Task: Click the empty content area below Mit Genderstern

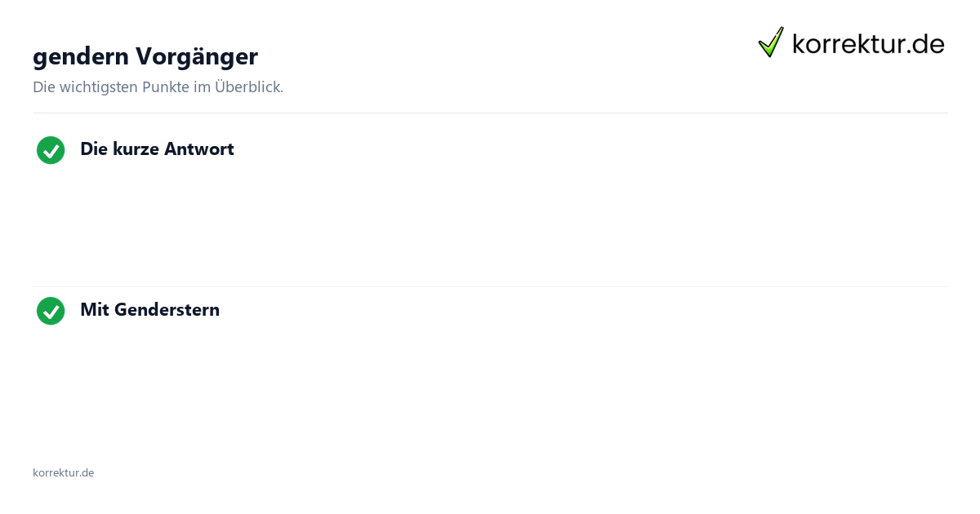Action: click(490, 383)
